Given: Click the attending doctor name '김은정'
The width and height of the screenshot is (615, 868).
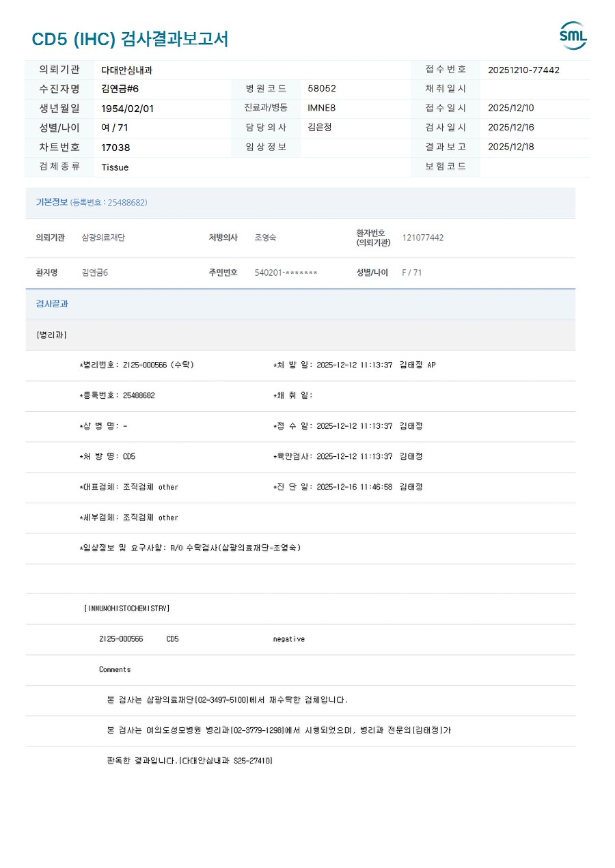Looking at the screenshot, I should point(320,127).
